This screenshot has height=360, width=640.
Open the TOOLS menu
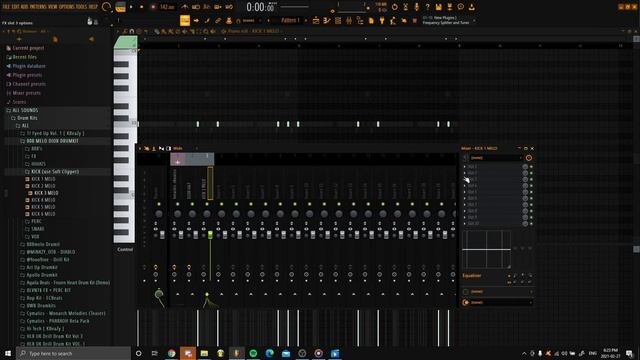click(81, 7)
